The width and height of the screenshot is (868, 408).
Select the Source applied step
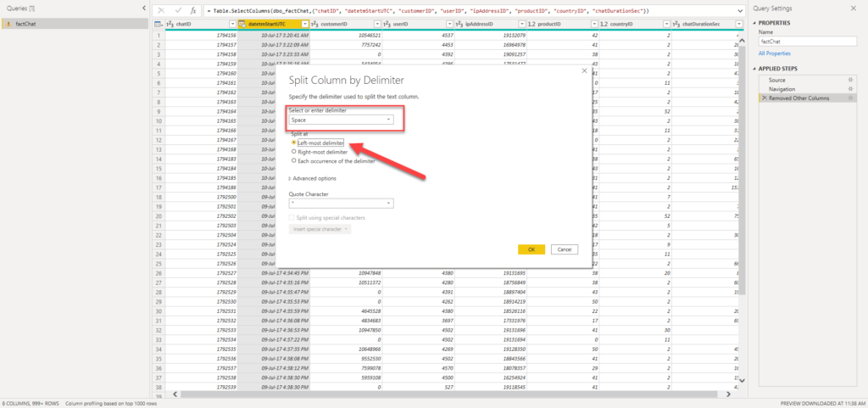point(776,81)
